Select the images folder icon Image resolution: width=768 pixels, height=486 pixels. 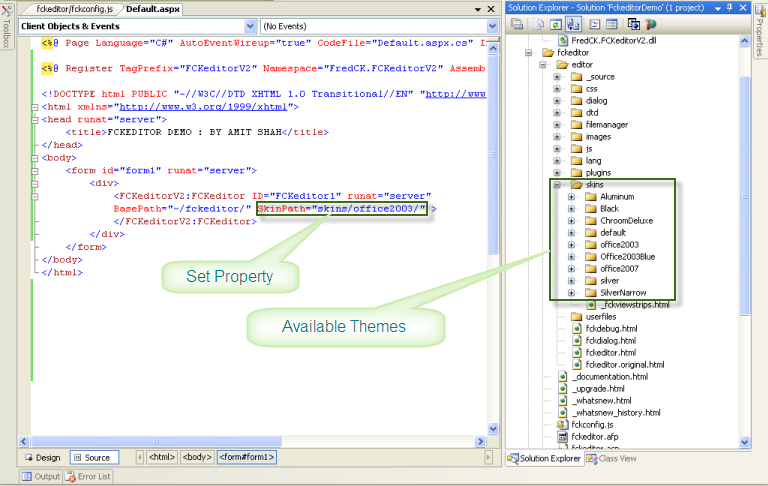577,137
